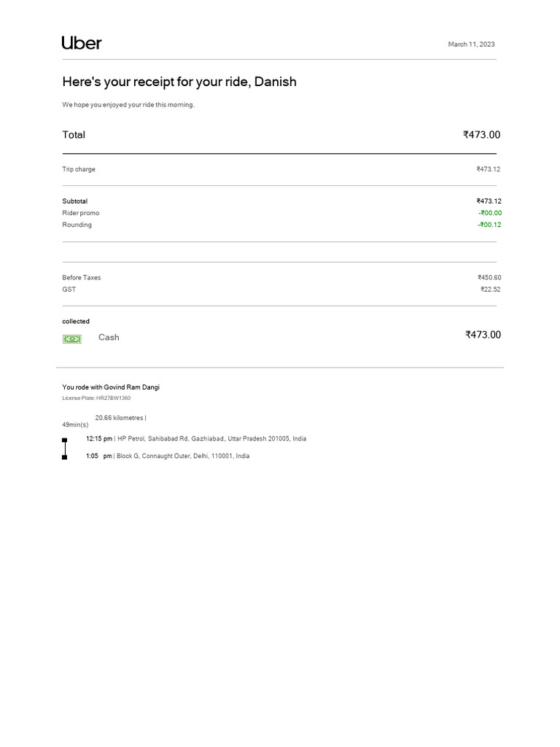This screenshot has height=747, width=560.
Task: Click the pickup point square marker
Action: [x=65, y=440]
